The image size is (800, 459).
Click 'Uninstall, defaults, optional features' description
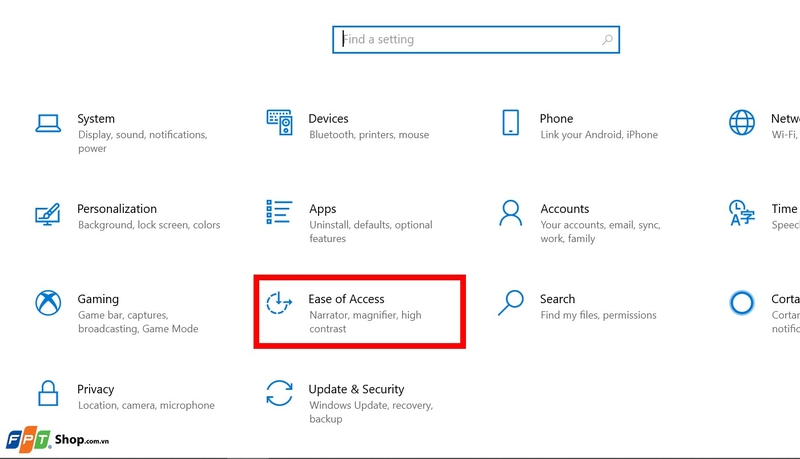click(371, 232)
